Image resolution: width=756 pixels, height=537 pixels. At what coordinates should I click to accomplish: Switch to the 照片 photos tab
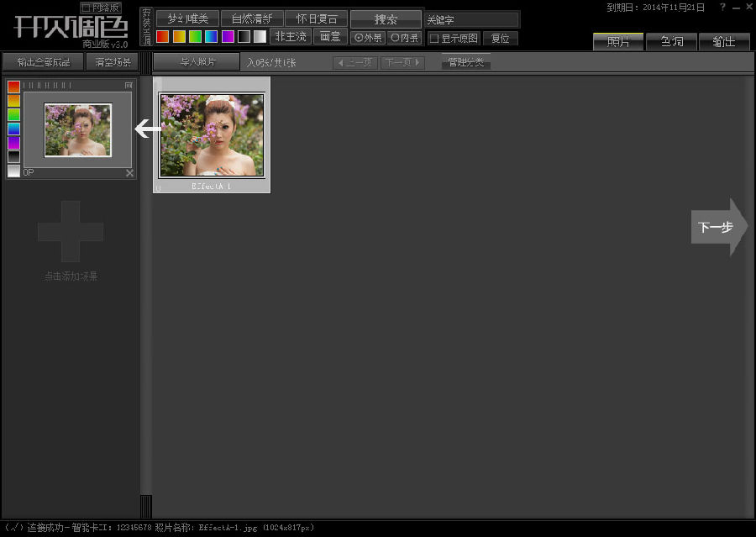coord(617,41)
